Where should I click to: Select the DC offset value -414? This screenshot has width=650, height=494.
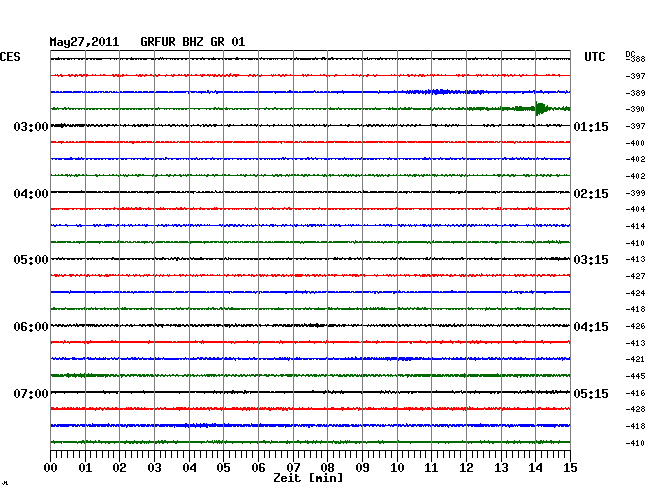[635, 226]
